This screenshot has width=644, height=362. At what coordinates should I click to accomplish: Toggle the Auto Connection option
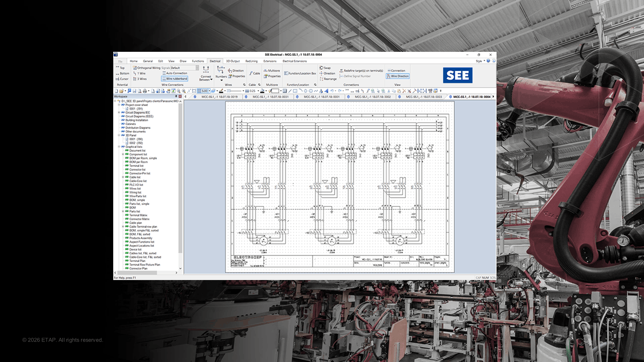point(175,73)
